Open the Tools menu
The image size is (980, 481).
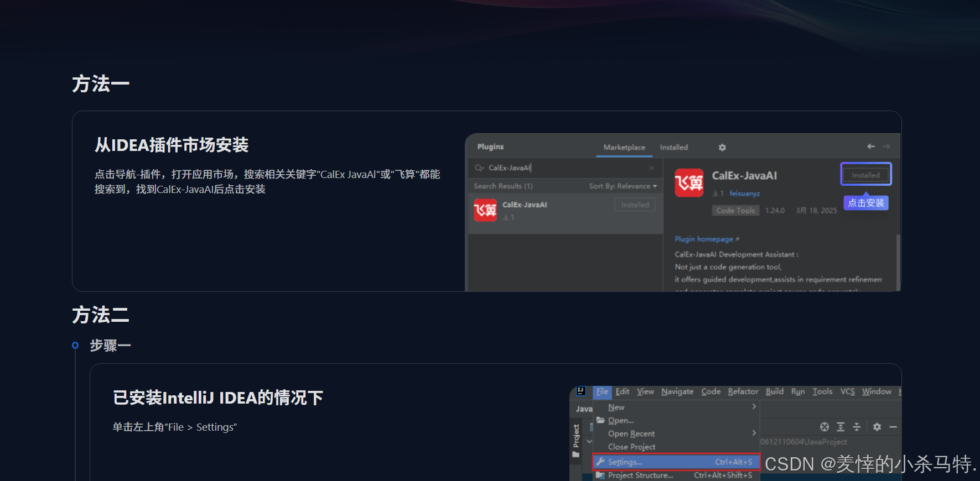click(822, 391)
